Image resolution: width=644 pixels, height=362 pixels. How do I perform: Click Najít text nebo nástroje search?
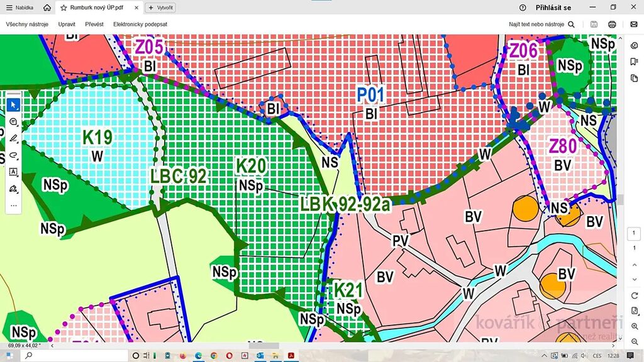(x=541, y=25)
